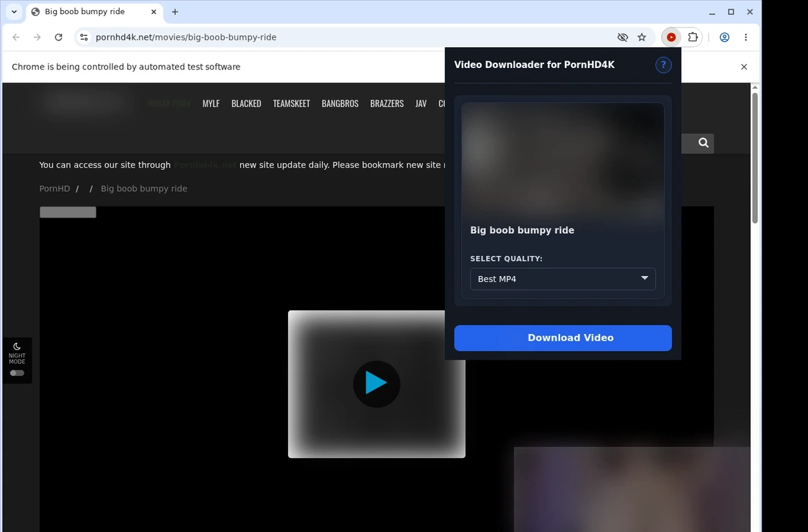
Task: Click the Night Mode moon icon
Action: tap(17, 346)
